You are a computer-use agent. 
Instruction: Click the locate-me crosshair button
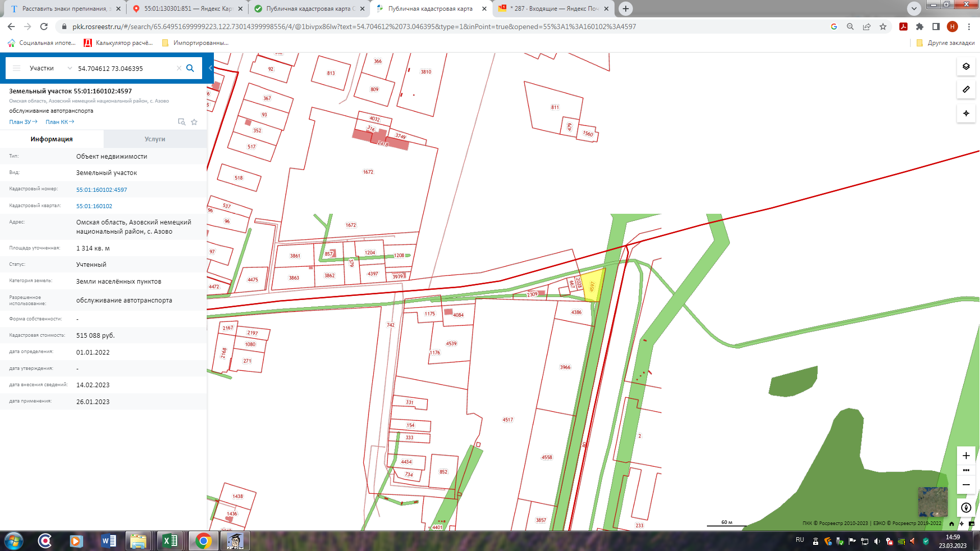click(x=966, y=113)
